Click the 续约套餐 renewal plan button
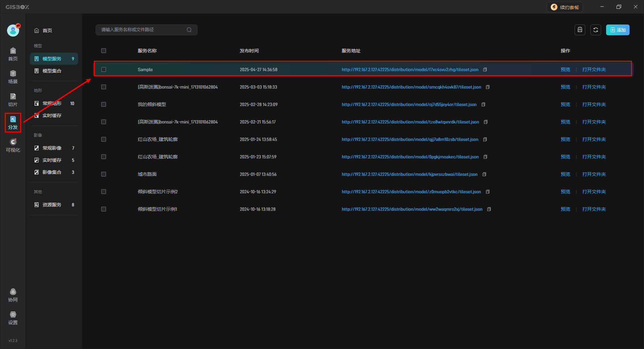This screenshot has height=349, width=644. 565,7
